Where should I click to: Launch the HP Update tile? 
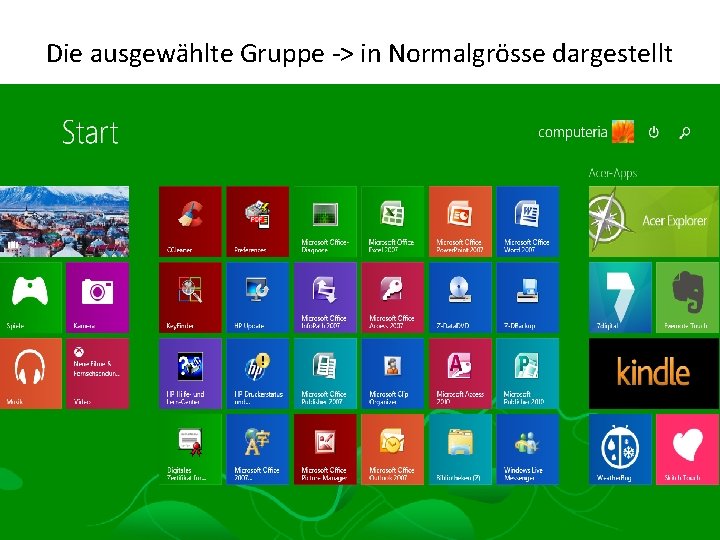258,298
